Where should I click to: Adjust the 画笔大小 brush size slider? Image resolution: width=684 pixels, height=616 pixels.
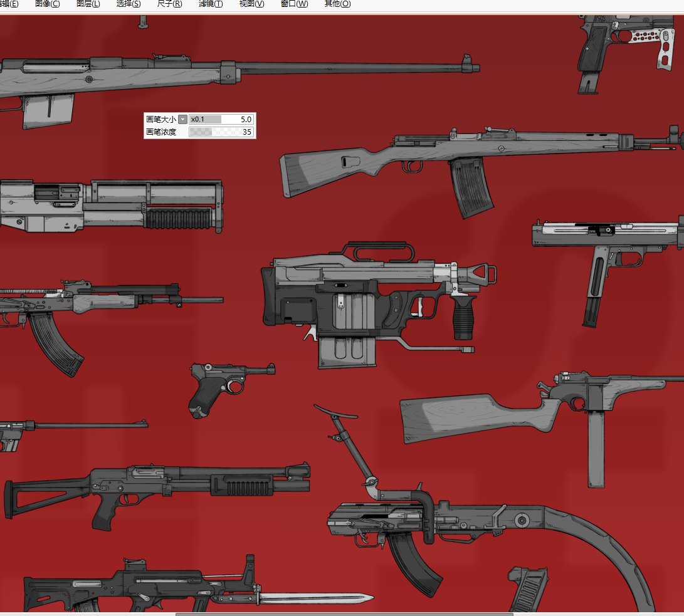click(x=221, y=120)
